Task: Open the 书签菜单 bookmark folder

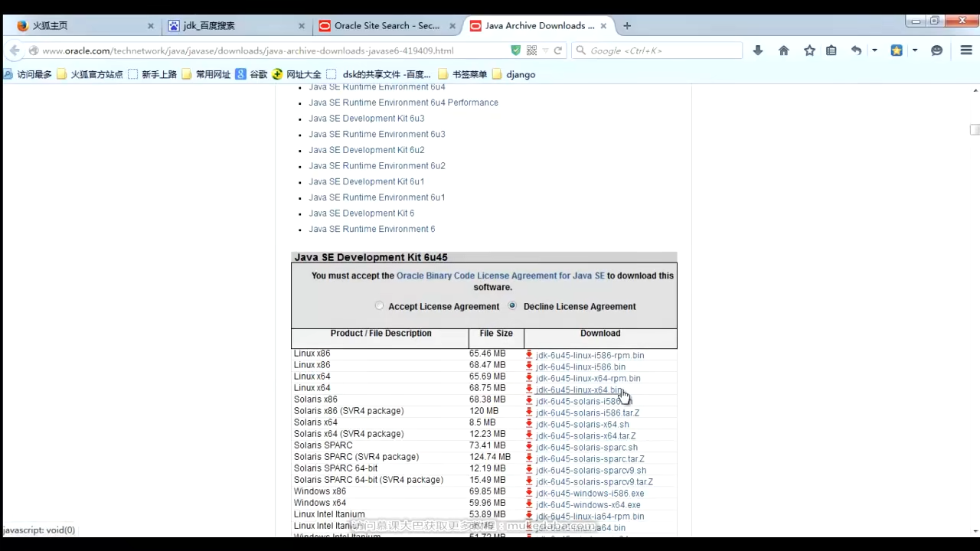Action: click(x=462, y=74)
